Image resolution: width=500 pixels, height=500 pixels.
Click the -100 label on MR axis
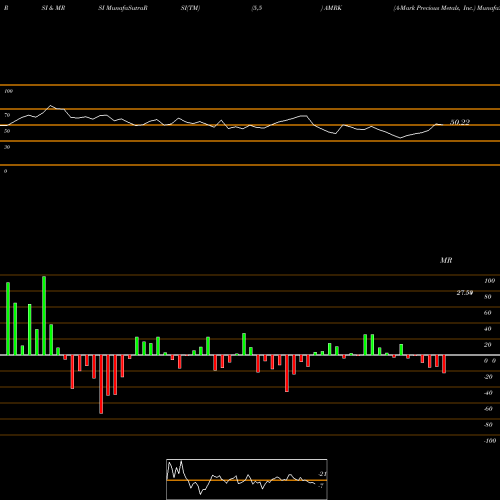[489, 441]
